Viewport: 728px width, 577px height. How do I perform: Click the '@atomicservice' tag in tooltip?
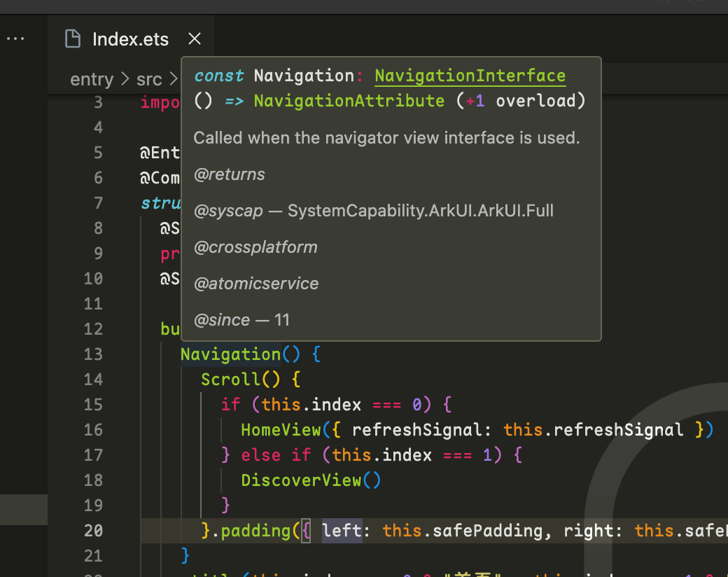[256, 284]
